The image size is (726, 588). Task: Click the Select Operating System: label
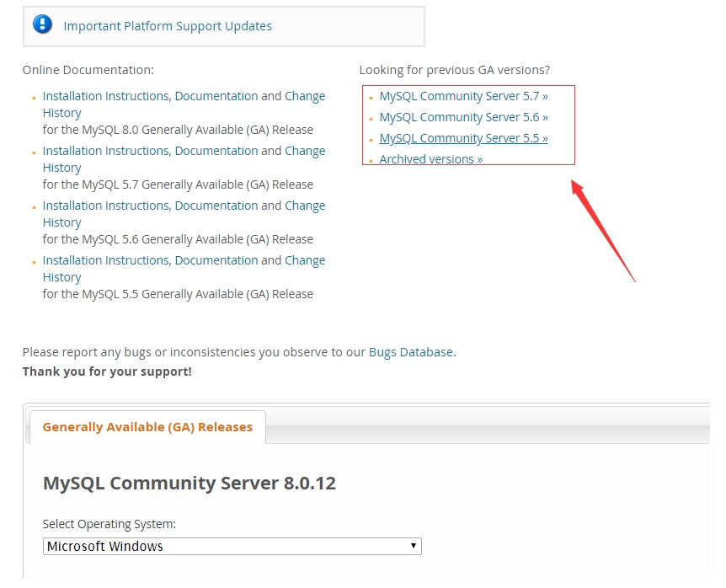[x=109, y=524]
